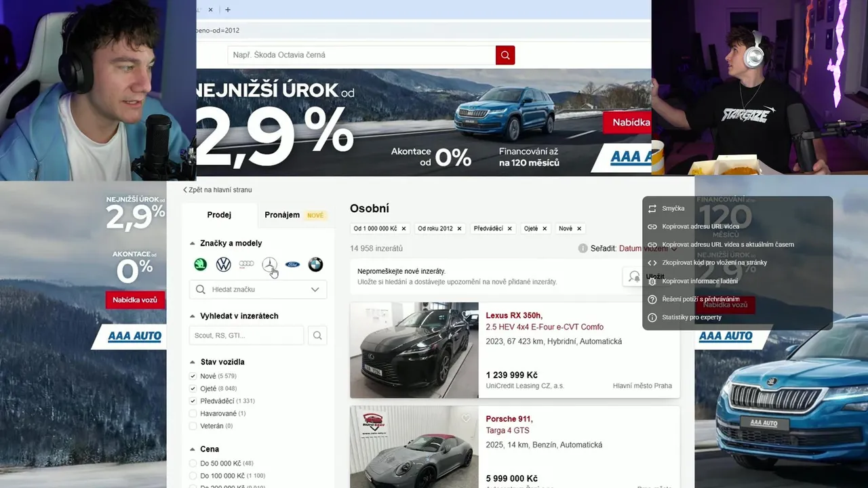Click the '14 958 inzerátů' count text
The image size is (868, 488).
point(376,249)
